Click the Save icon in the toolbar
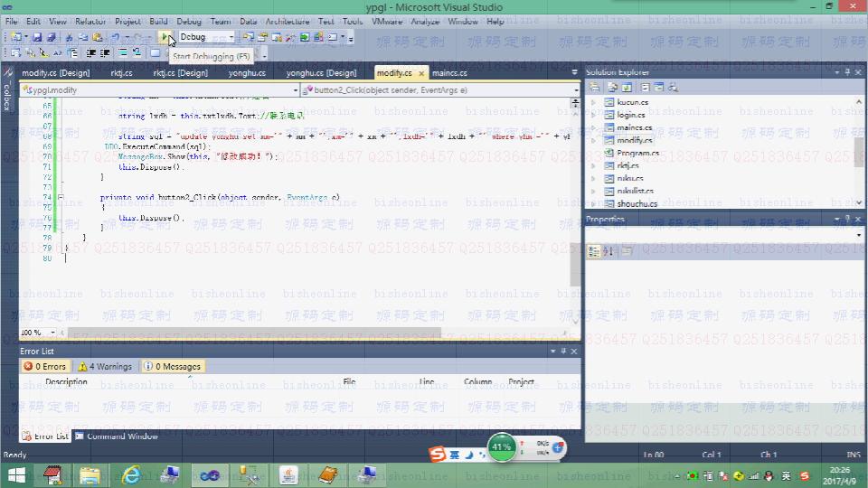The height and width of the screenshot is (488, 868). click(x=37, y=37)
